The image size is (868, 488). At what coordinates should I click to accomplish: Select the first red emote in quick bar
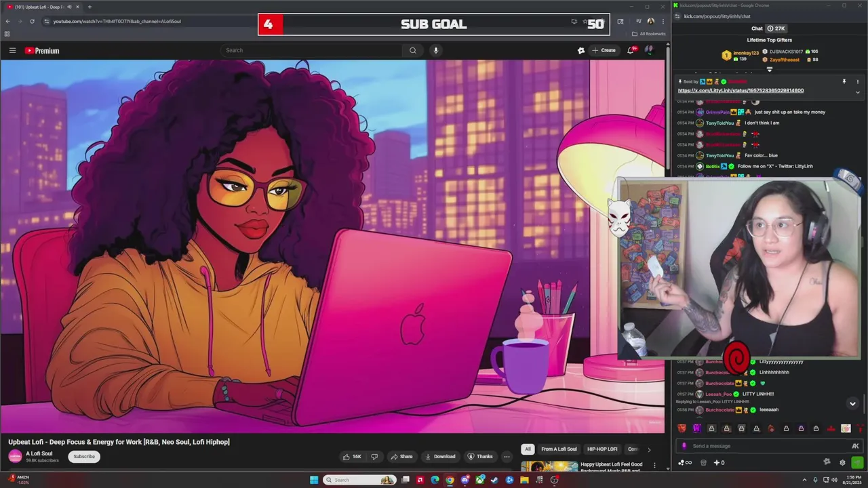pyautogui.click(x=682, y=428)
